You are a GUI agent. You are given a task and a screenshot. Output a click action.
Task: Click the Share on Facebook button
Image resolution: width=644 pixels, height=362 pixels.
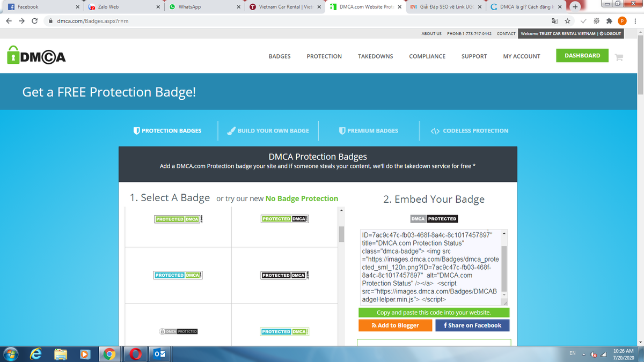(x=472, y=325)
